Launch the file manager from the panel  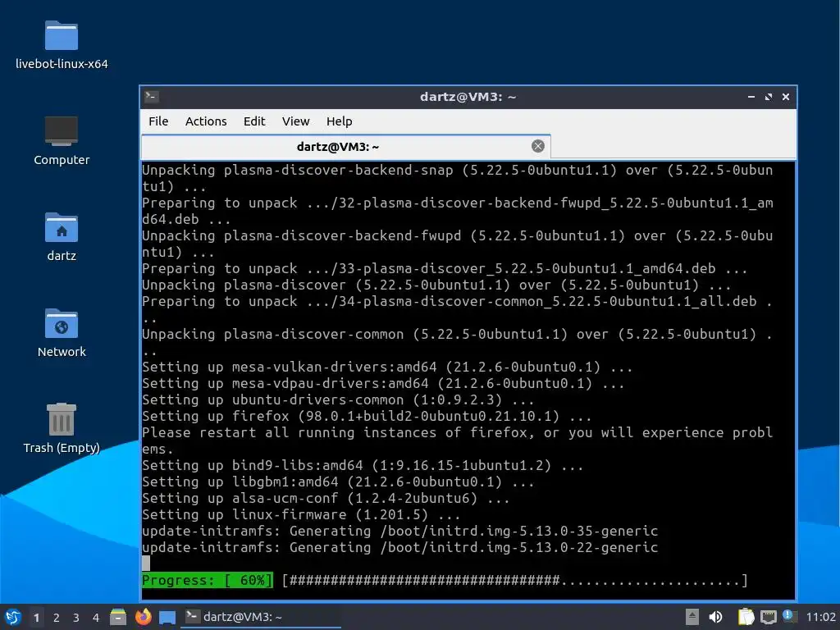(x=118, y=617)
